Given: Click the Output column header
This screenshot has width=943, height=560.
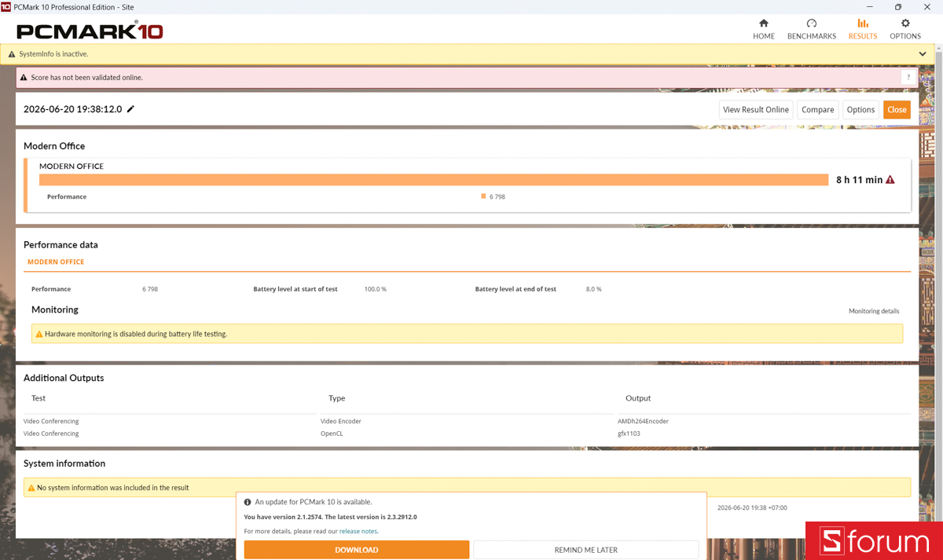Looking at the screenshot, I should click(638, 398).
